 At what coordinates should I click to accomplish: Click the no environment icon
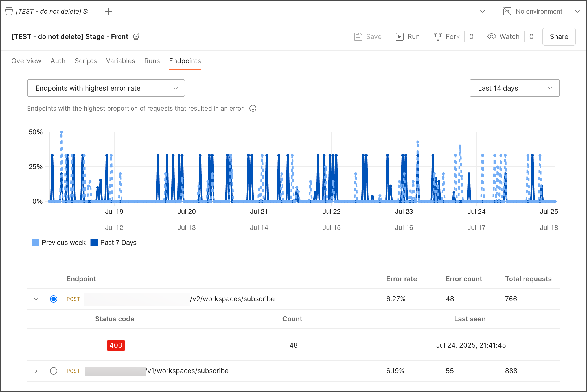[507, 11]
